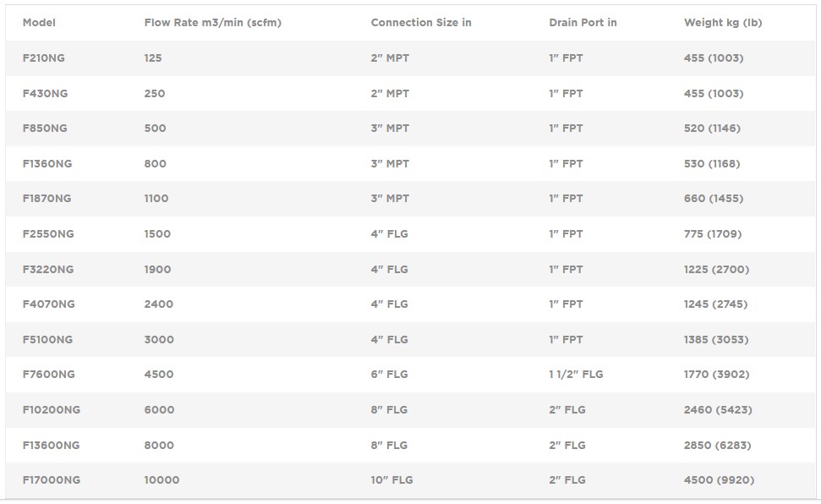This screenshot has width=821, height=504.
Task: Click the Drain Port in header
Action: click(583, 23)
